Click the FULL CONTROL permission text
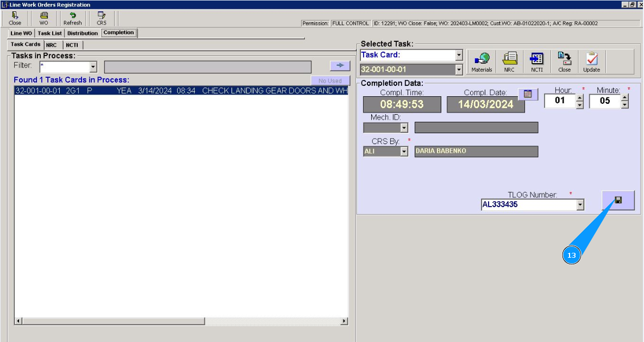Screen dimensions: 644x342 [351, 23]
